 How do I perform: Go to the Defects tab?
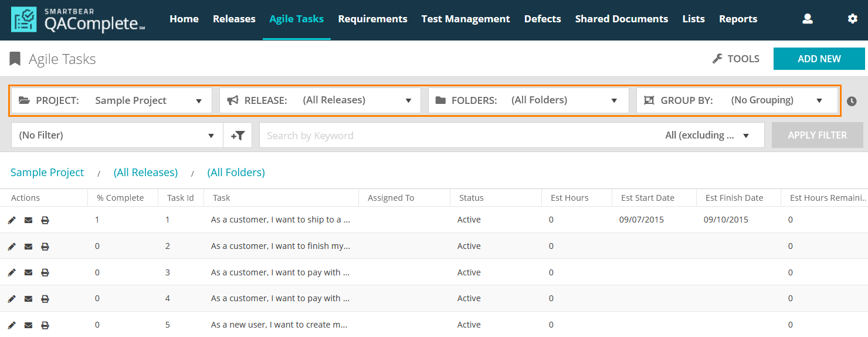(542, 19)
